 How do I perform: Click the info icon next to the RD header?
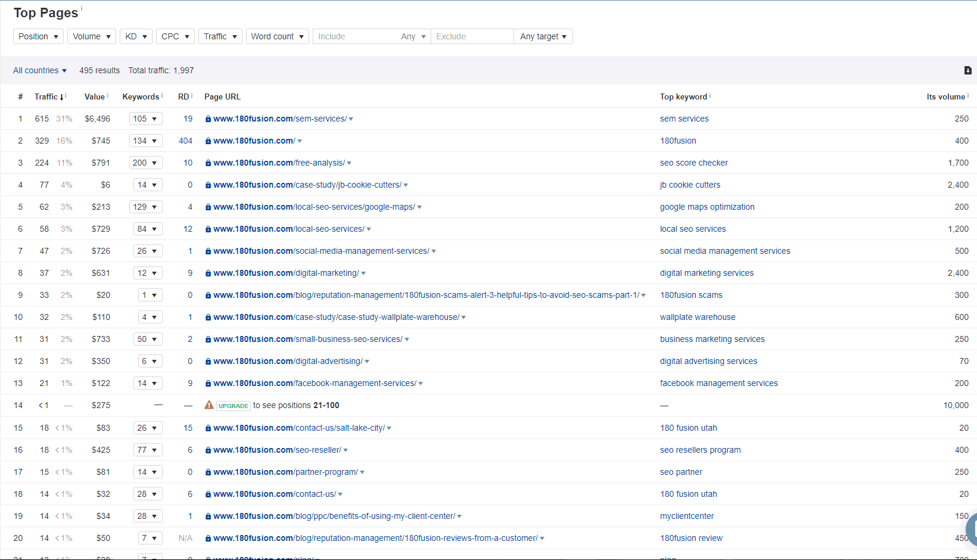(x=191, y=94)
